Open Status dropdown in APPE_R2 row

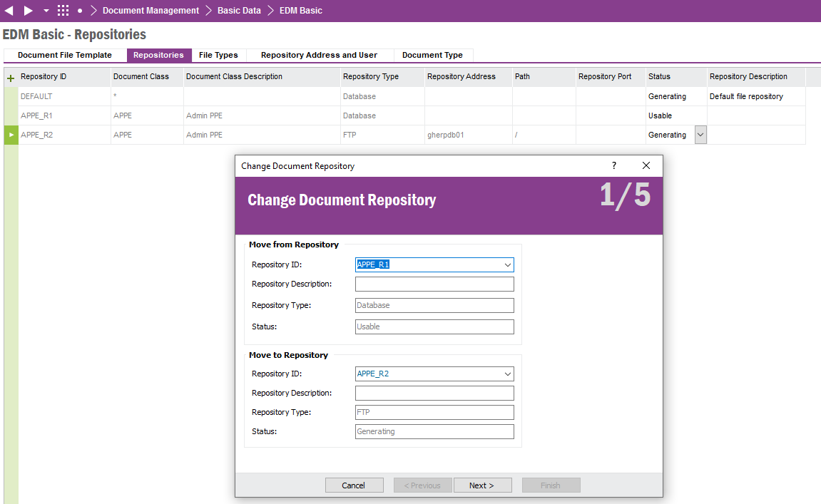700,135
